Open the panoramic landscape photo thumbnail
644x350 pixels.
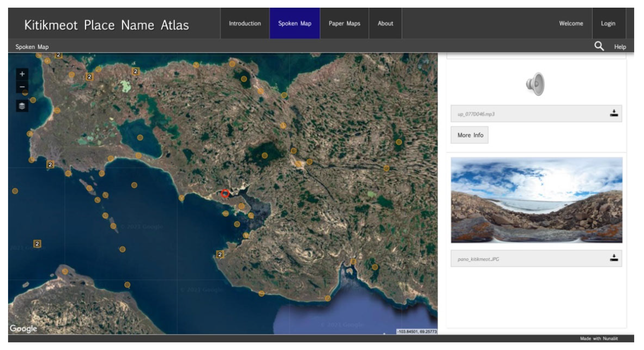[536, 200]
